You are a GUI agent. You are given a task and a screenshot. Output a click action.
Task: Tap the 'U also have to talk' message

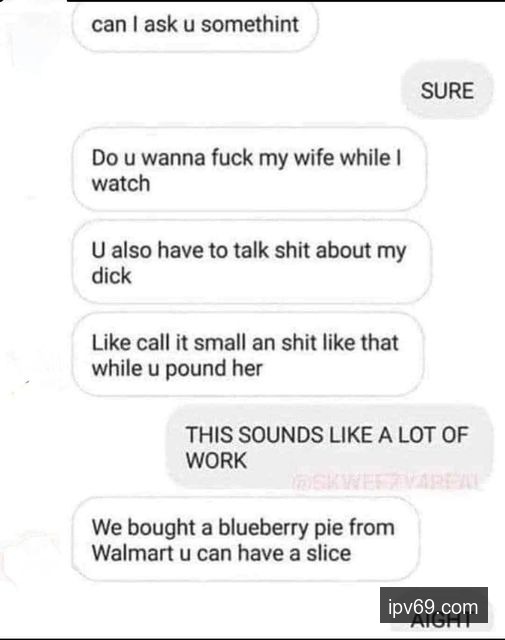pyautogui.click(x=251, y=262)
